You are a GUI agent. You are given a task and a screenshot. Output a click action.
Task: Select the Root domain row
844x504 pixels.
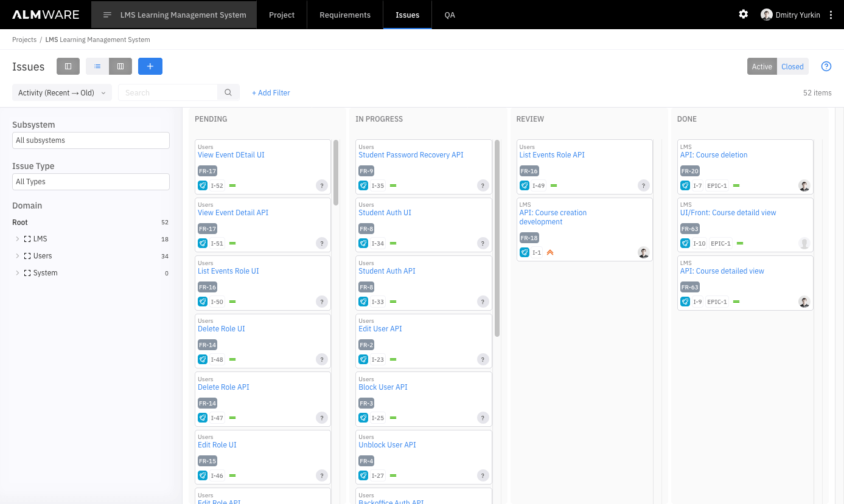(x=91, y=223)
